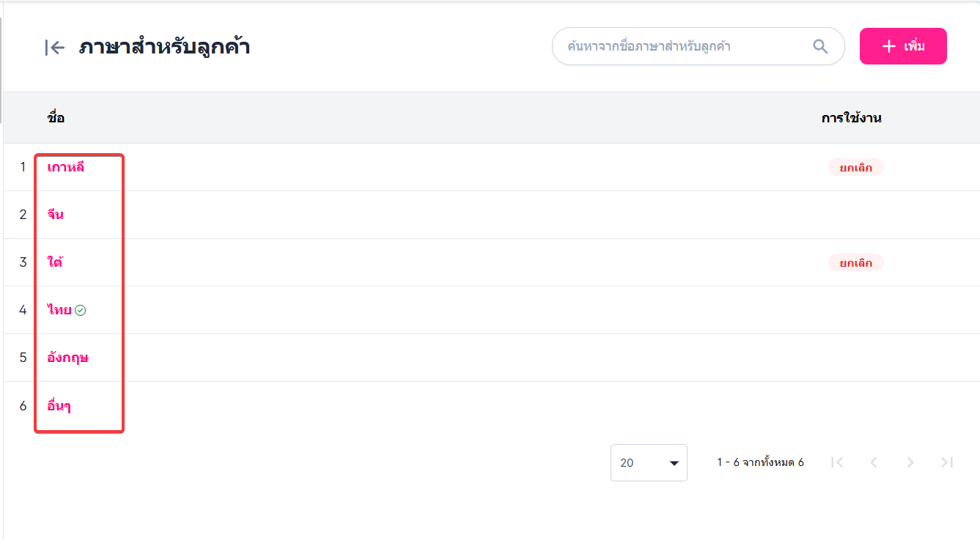Viewport: 980px width, 540px height.
Task: Focus the customer language search field
Action: pos(685,46)
